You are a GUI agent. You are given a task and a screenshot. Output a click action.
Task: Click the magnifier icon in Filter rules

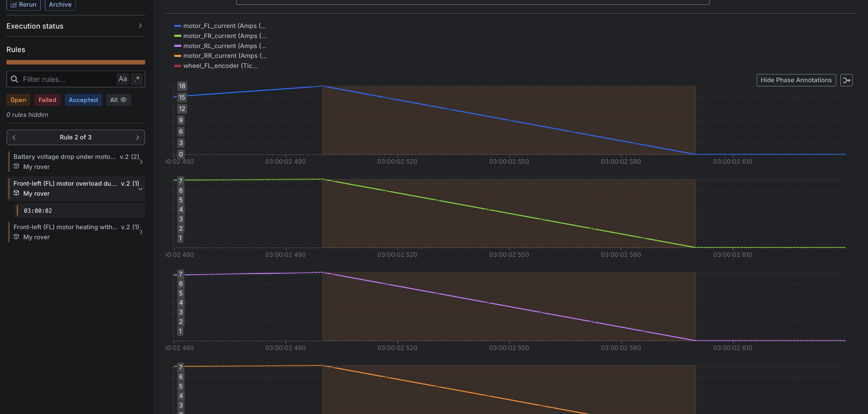coord(15,79)
